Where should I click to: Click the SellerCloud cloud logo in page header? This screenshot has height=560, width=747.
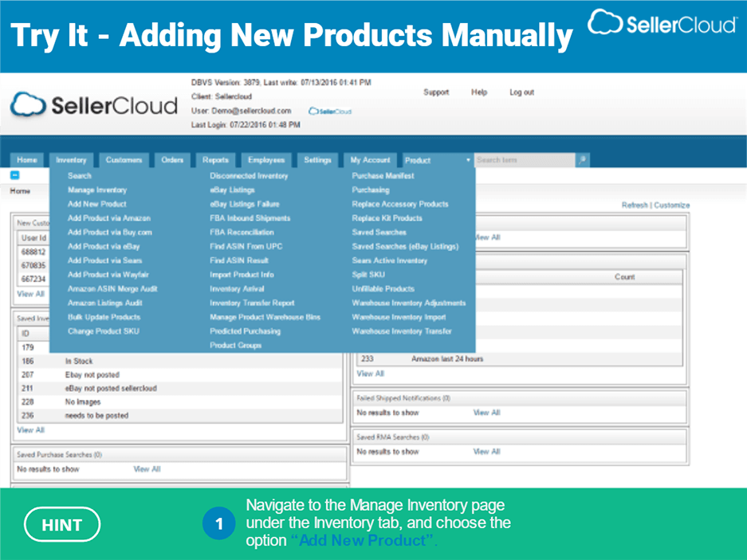click(29, 104)
